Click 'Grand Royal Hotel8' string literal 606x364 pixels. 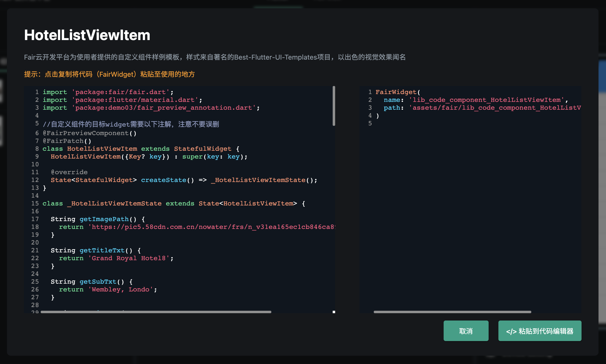129,258
